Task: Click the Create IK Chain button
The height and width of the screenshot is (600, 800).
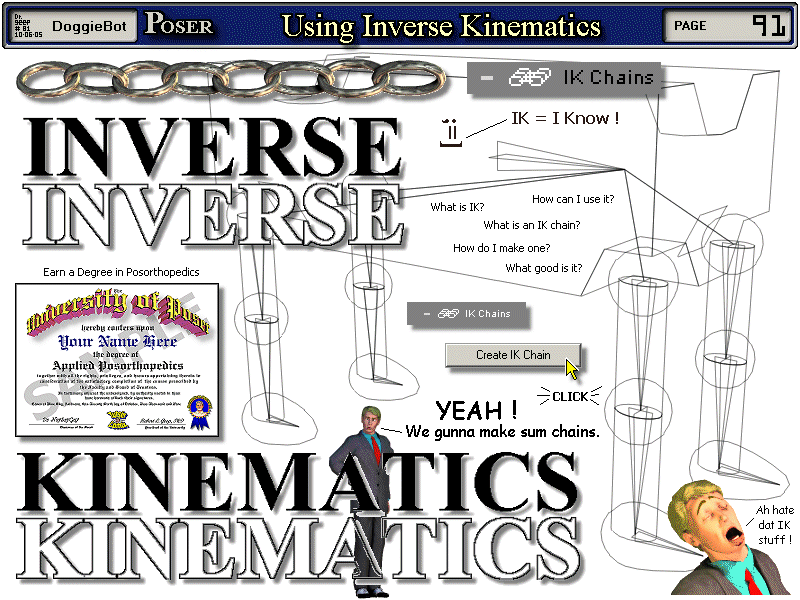Action: point(513,355)
